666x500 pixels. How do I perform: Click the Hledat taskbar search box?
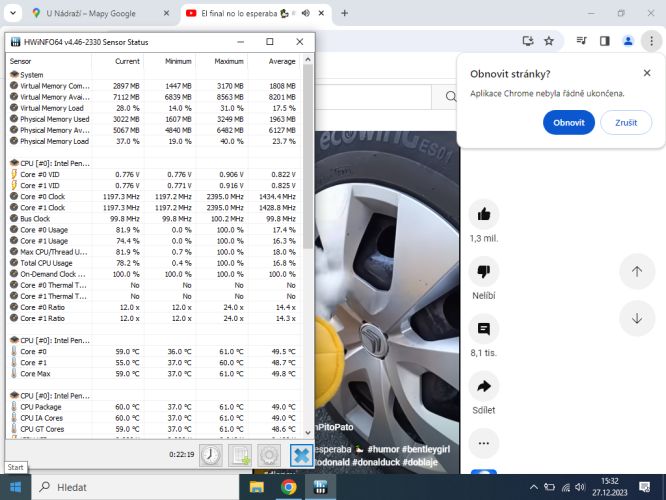(135, 487)
